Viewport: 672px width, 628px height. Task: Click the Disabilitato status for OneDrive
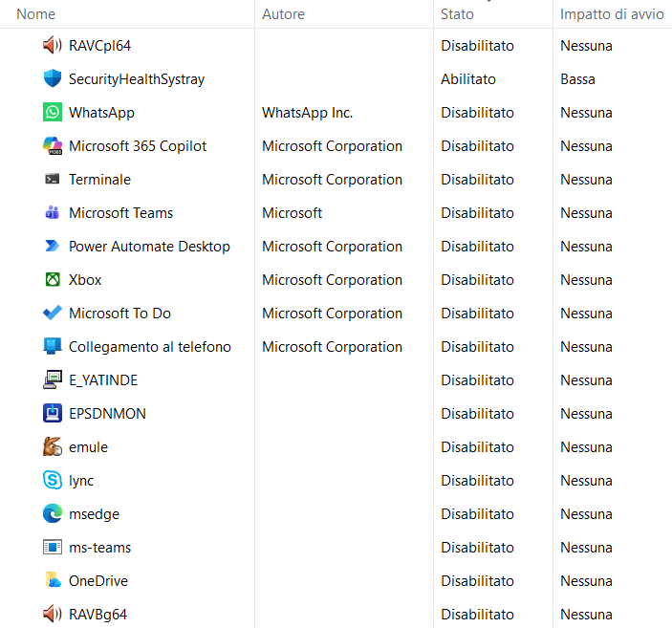pyautogui.click(x=477, y=580)
